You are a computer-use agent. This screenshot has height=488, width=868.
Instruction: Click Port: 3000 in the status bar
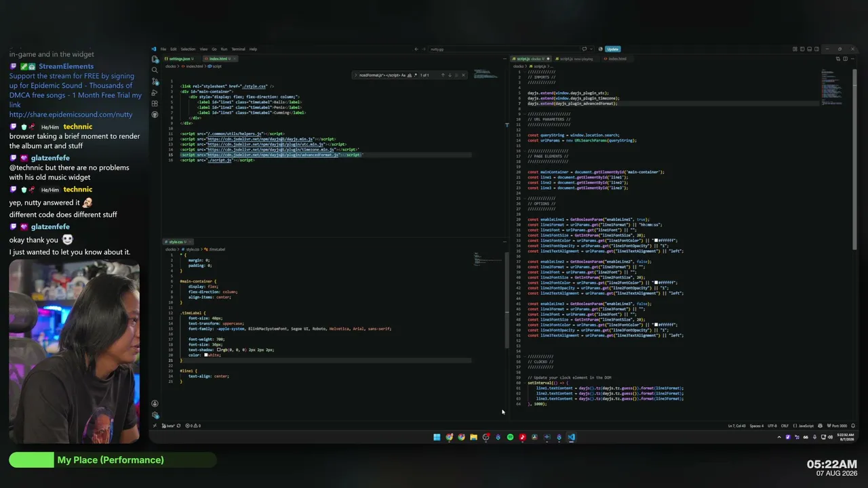coord(836,426)
